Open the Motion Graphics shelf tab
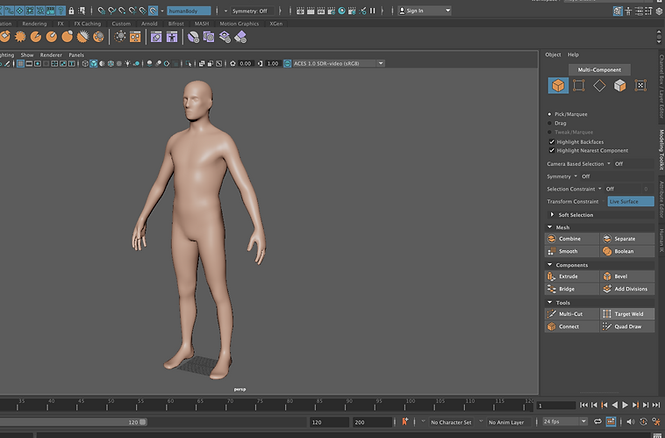665x438 pixels. [x=239, y=24]
